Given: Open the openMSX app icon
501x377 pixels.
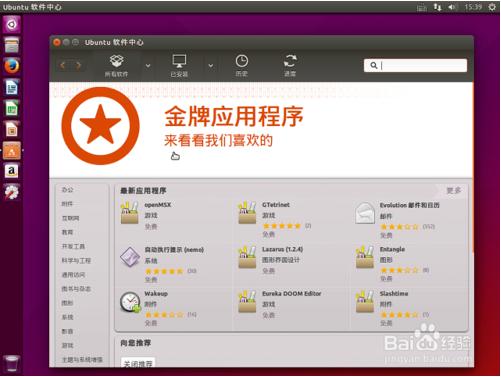Looking at the screenshot, I should tap(130, 212).
